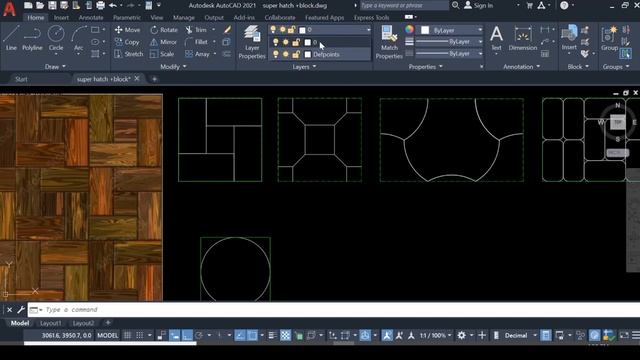Click the Sign In button
This screenshot has width=640, height=360.
(479, 5)
